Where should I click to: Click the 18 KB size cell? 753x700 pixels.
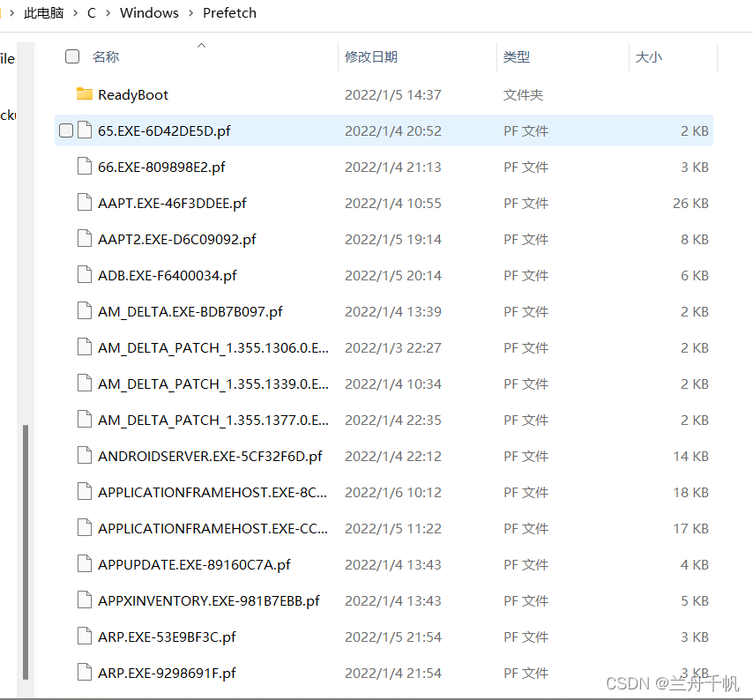(690, 493)
